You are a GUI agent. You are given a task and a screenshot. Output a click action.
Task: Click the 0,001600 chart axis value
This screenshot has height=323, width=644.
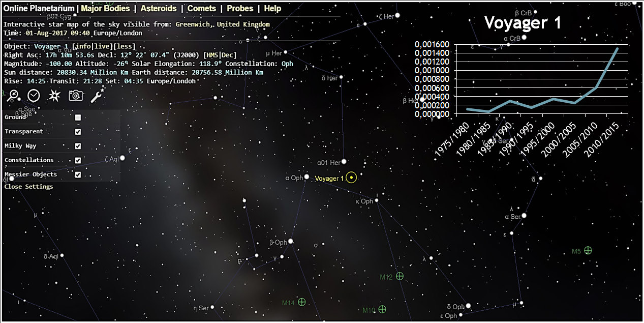coord(432,45)
